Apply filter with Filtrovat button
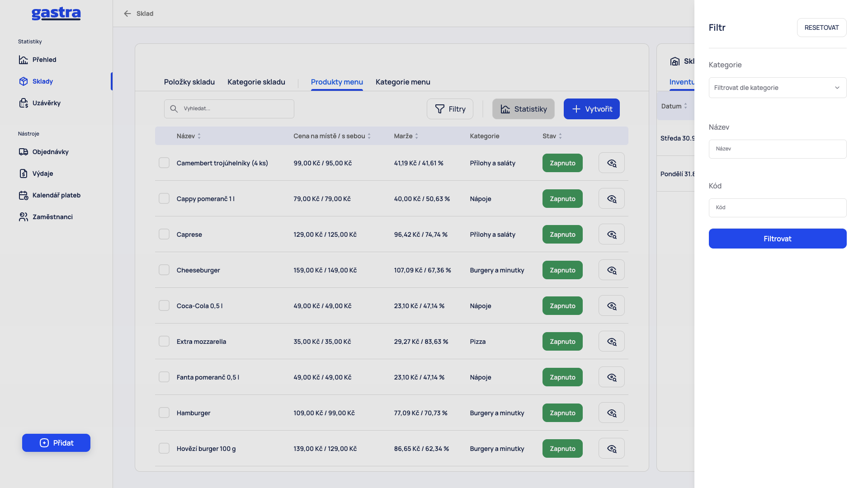This screenshot has height=488, width=868. click(778, 239)
